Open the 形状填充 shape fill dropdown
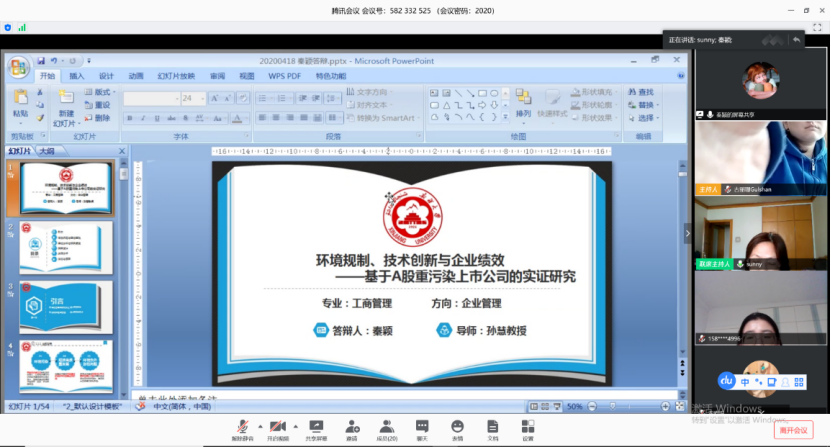 (593, 92)
